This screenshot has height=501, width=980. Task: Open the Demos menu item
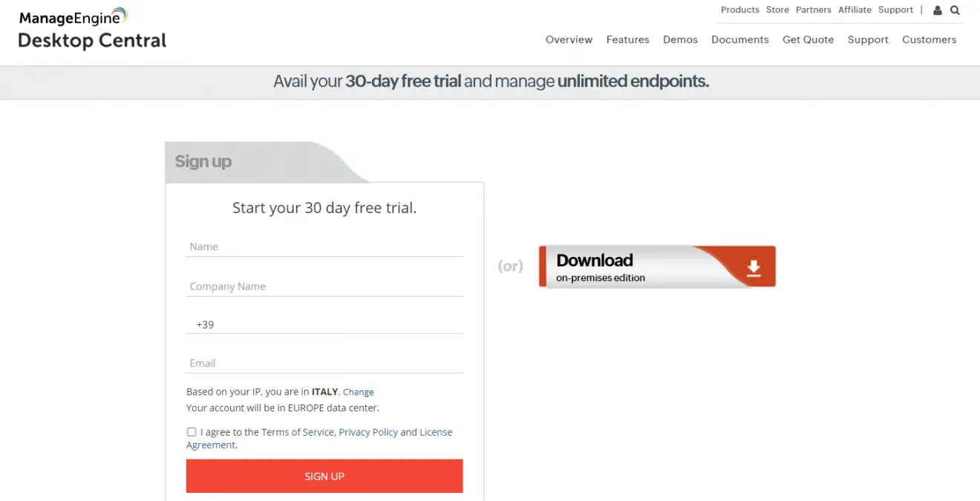point(680,39)
